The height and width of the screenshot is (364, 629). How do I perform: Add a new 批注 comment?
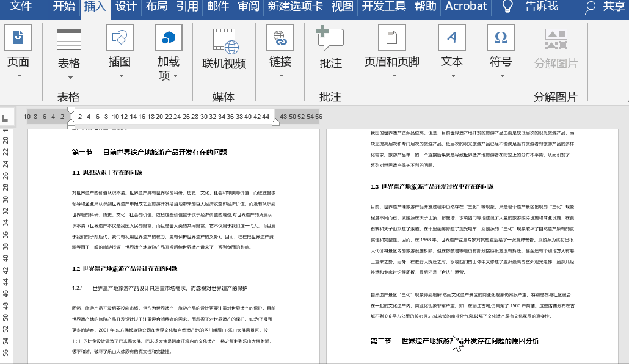pos(330,48)
